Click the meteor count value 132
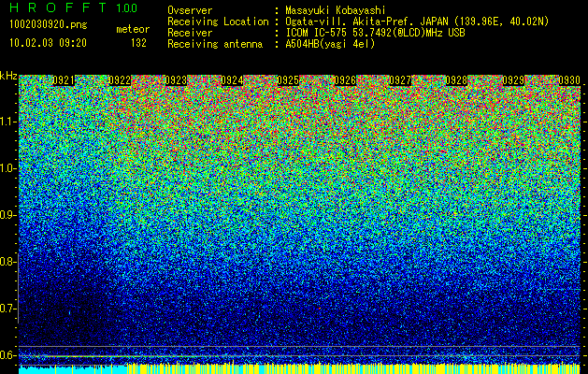588x374 pixels. (138, 43)
